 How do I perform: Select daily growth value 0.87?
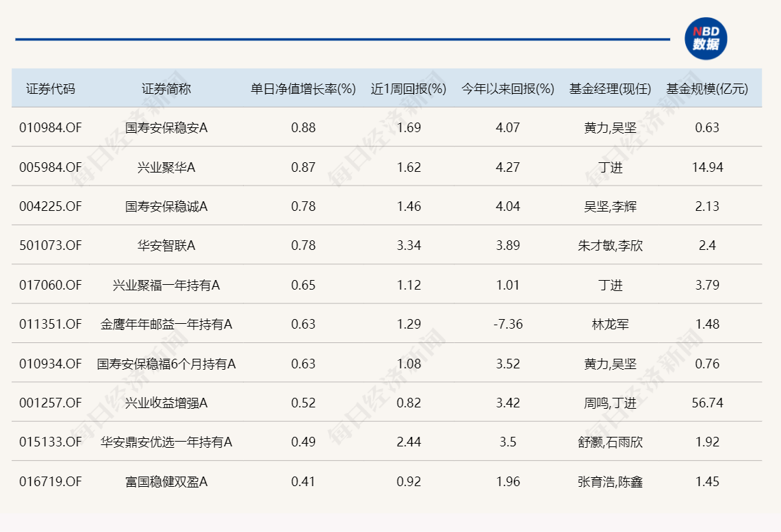(x=303, y=167)
